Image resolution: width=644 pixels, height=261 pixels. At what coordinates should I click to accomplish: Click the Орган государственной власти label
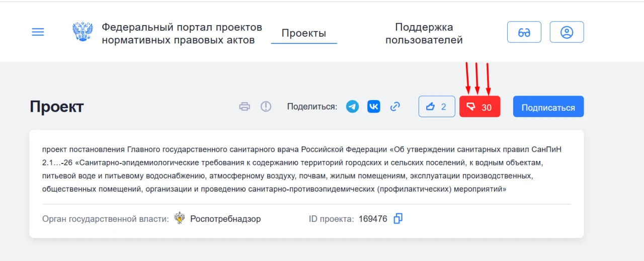pyautogui.click(x=106, y=219)
